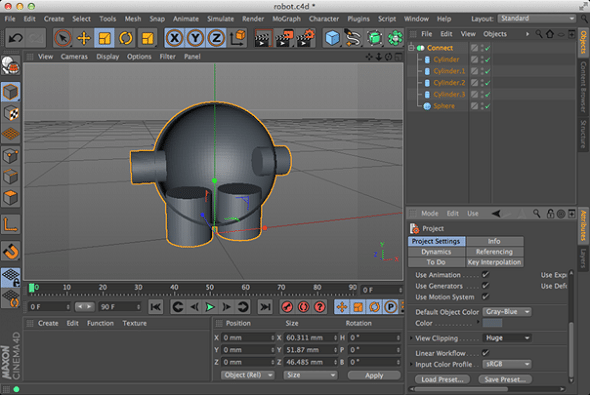The image size is (590, 395).
Task: Go to end of animation
Action: pos(265,307)
